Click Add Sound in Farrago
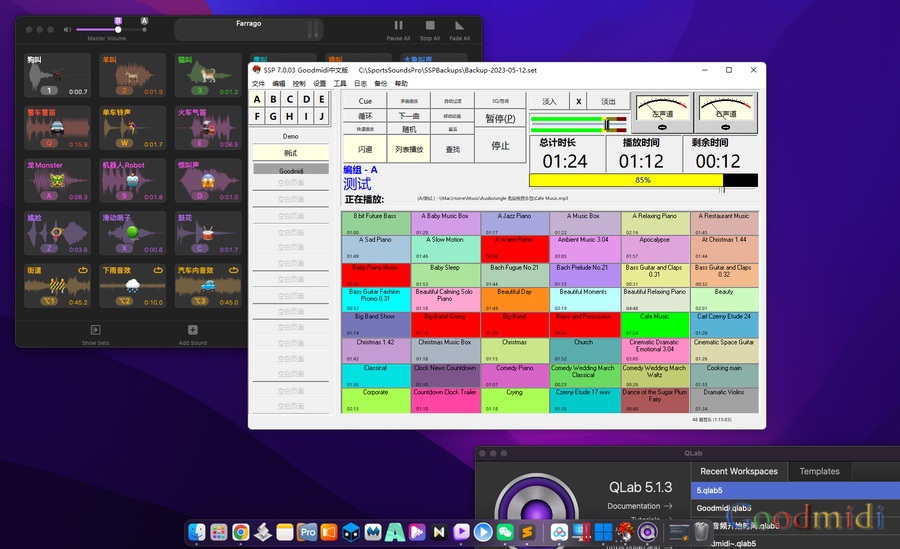This screenshot has height=549, width=900. (x=192, y=334)
